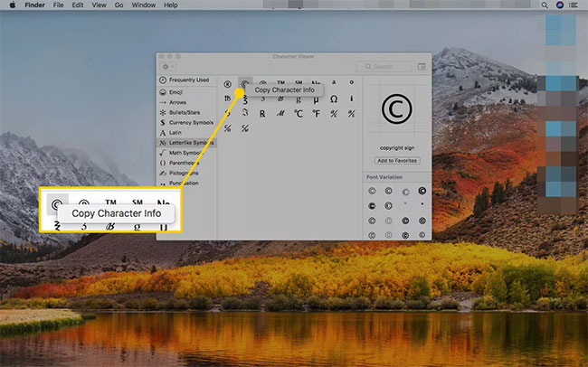This screenshot has height=367, width=588.
Task: Select the information source i character
Action: (x=351, y=99)
